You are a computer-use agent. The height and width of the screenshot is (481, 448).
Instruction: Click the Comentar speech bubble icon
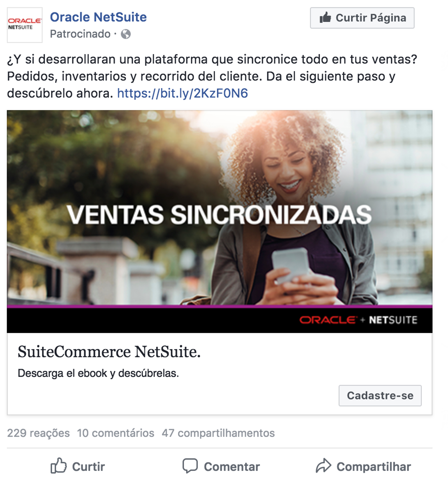tap(190, 466)
